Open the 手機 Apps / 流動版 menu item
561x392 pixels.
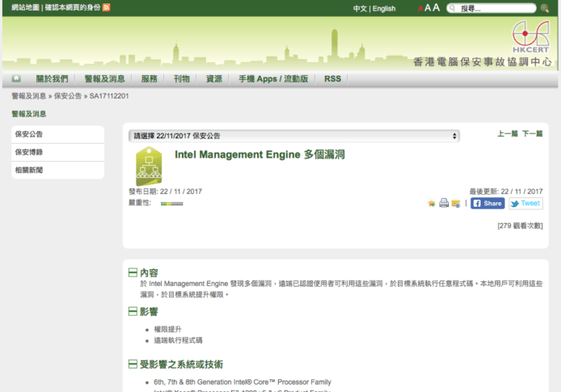(x=272, y=79)
